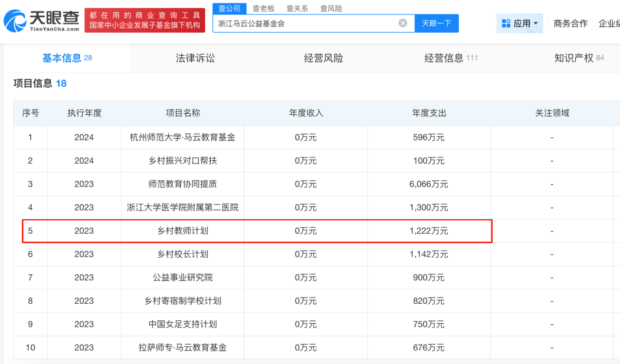Click the 年度支出 column header

[429, 113]
